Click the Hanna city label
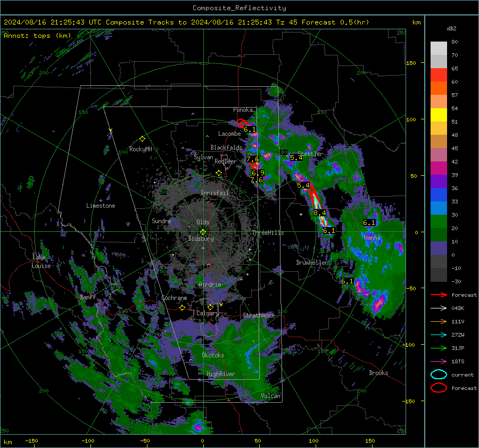479x448 pixels. (372, 238)
